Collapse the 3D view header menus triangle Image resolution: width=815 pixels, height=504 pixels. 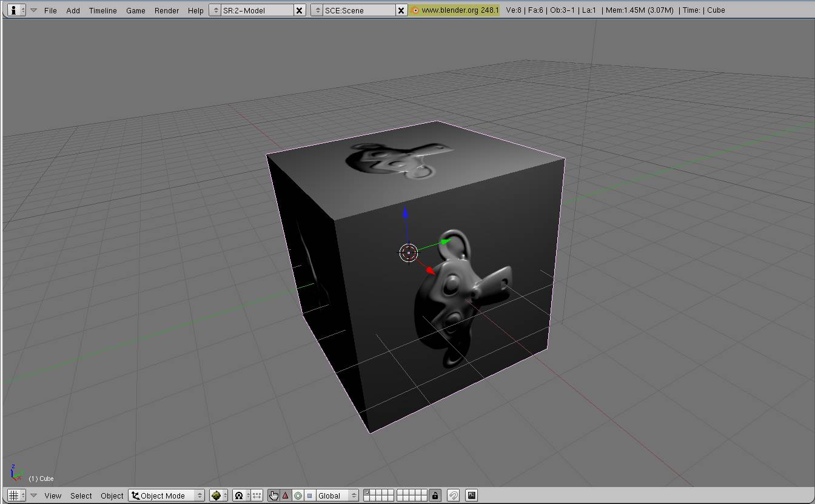point(33,496)
